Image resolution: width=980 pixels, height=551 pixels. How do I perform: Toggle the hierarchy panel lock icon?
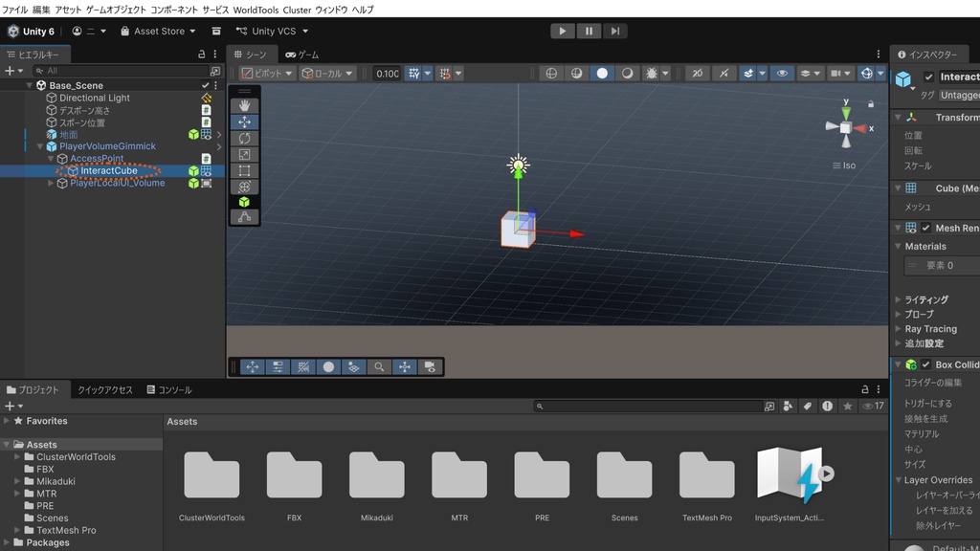pyautogui.click(x=201, y=55)
